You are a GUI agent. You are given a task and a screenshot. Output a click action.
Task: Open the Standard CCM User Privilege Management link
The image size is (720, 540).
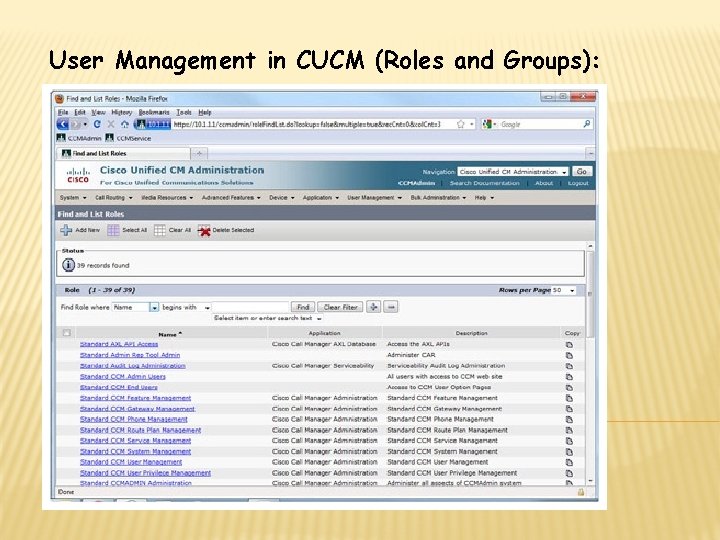pyautogui.click(x=145, y=473)
